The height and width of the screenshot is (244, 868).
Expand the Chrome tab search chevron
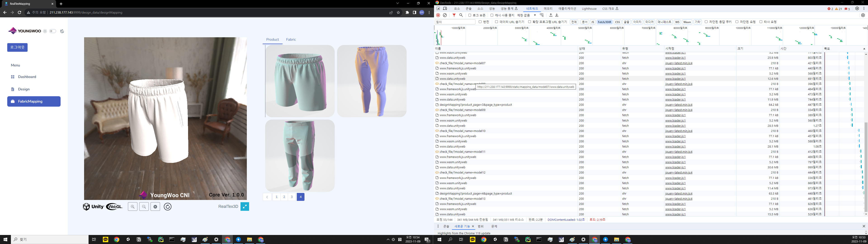397,3
